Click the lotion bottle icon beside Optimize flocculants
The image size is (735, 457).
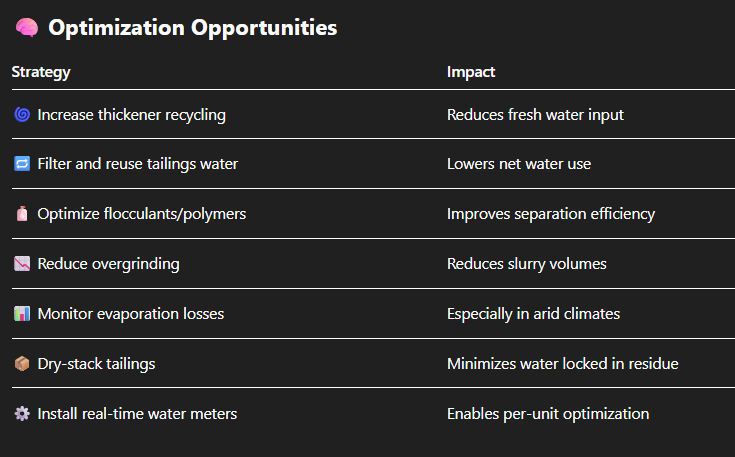point(22,214)
